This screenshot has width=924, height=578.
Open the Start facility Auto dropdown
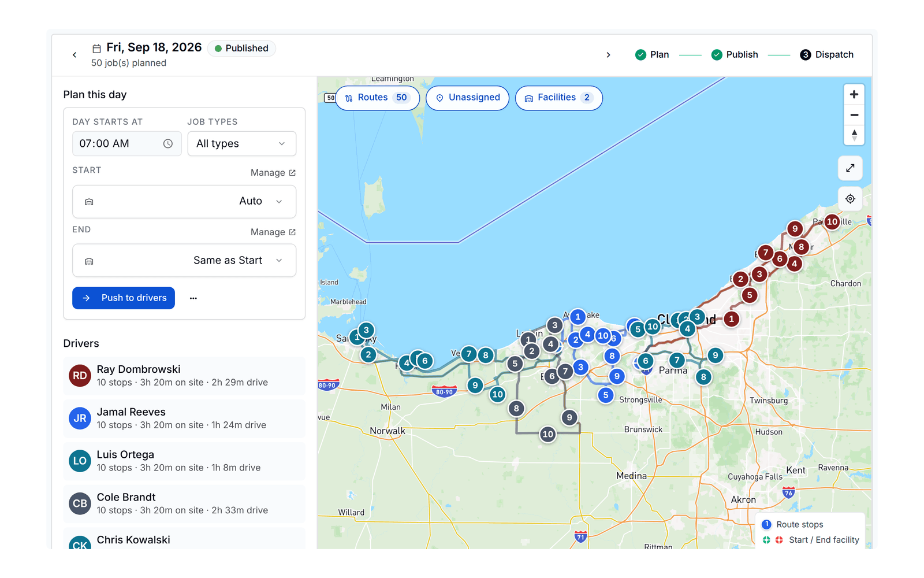pos(184,202)
